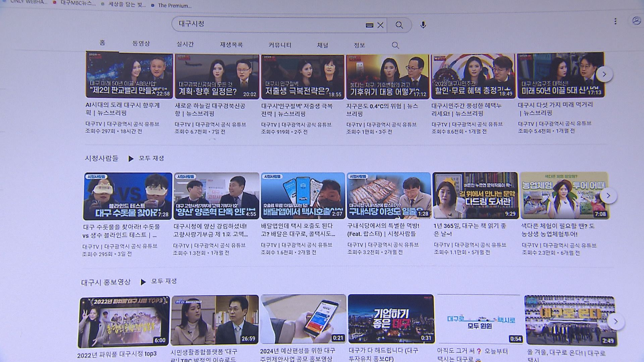The height and width of the screenshot is (362, 644).
Task: Open 기업하기 좋은 대구 video thumbnail
Action: click(x=391, y=319)
